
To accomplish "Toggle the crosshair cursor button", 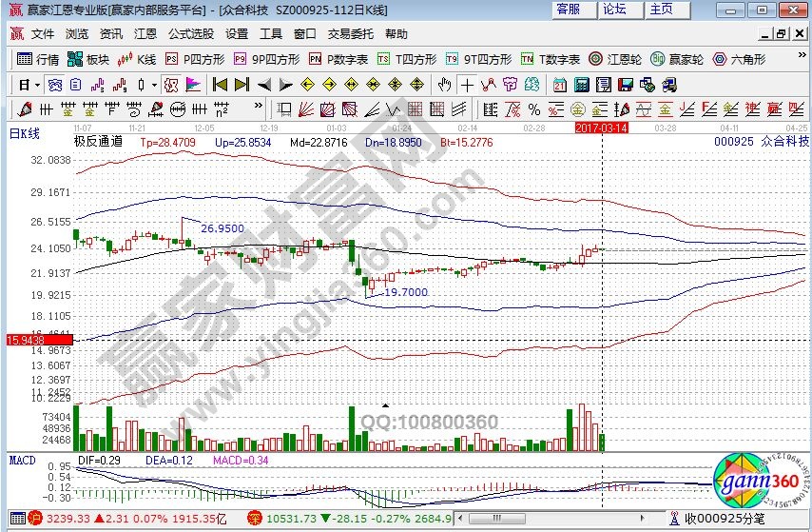I will [466, 84].
